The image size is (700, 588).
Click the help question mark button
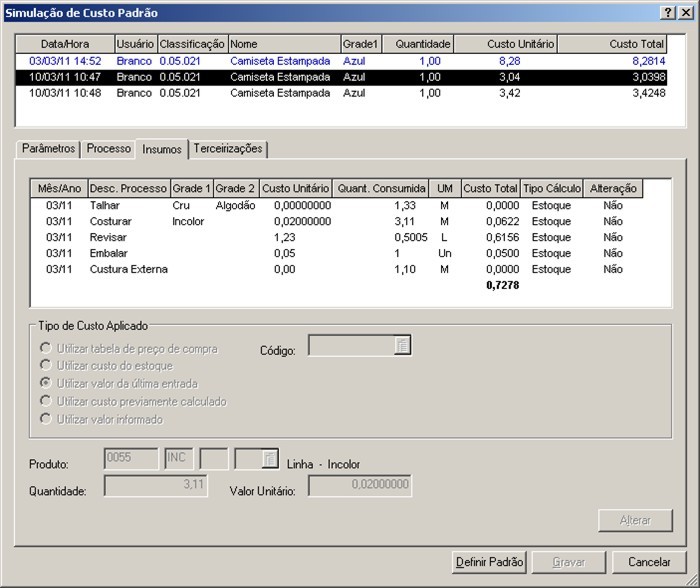coord(668,12)
